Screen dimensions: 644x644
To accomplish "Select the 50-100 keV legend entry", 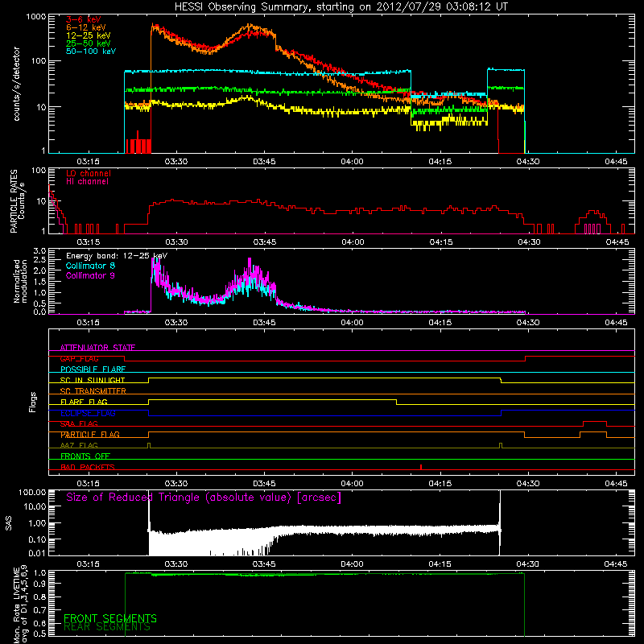I will pyautogui.click(x=91, y=52).
